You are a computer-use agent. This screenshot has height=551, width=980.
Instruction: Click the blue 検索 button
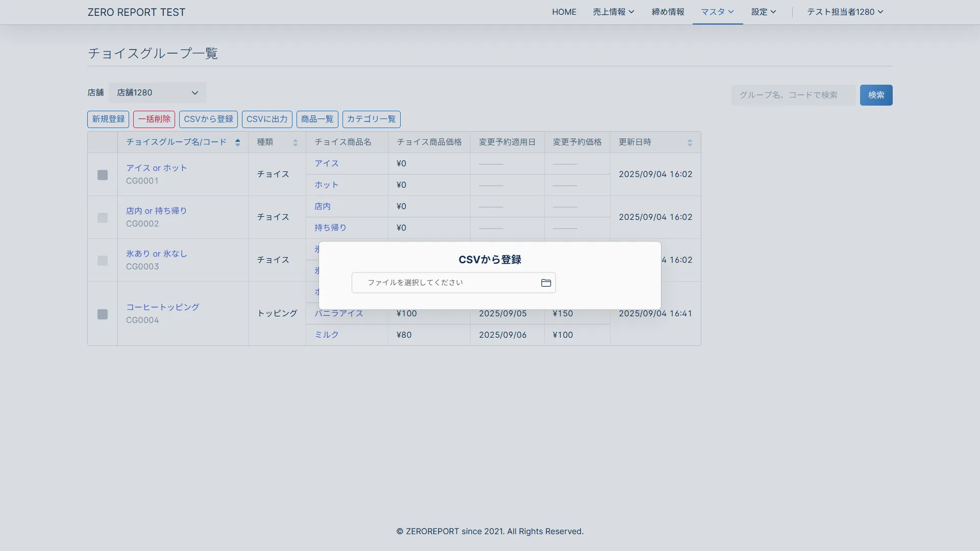(x=876, y=95)
